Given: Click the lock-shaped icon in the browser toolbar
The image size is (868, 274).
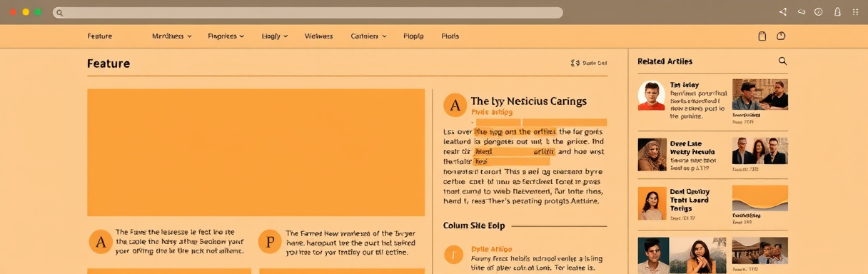Looking at the screenshot, I should coord(837,12).
